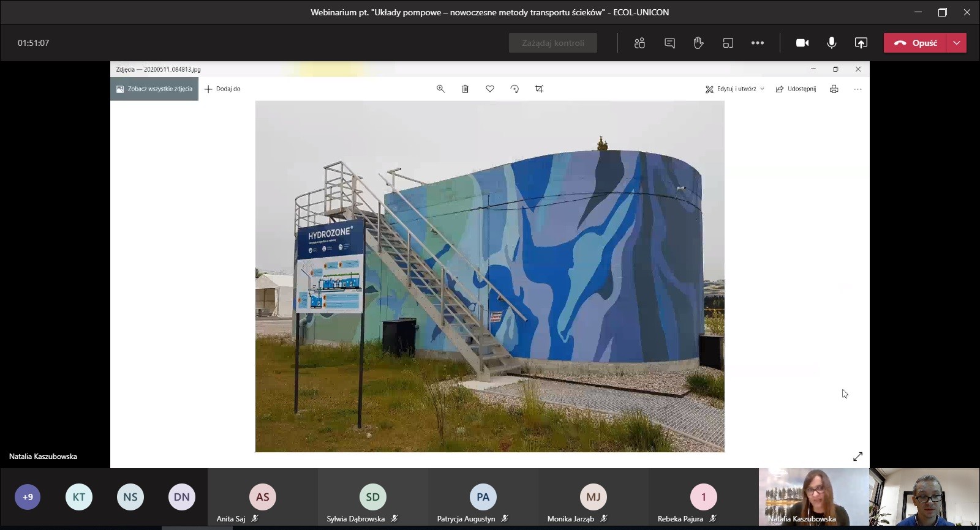The image size is (980, 530).
Task: Click the crop tool icon
Action: [x=539, y=89]
